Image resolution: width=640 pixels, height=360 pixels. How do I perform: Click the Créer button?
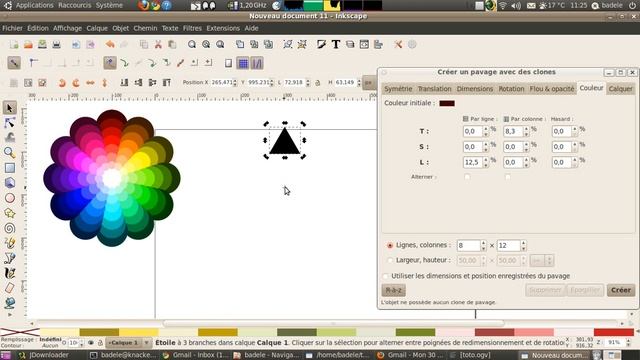coord(621,290)
